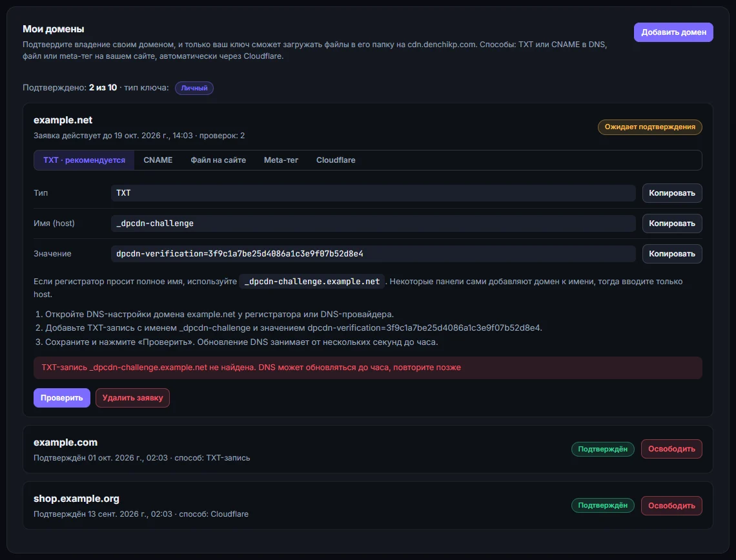Click the «Мои домены» heading
Screen dimensions: 736x560
tap(54, 29)
